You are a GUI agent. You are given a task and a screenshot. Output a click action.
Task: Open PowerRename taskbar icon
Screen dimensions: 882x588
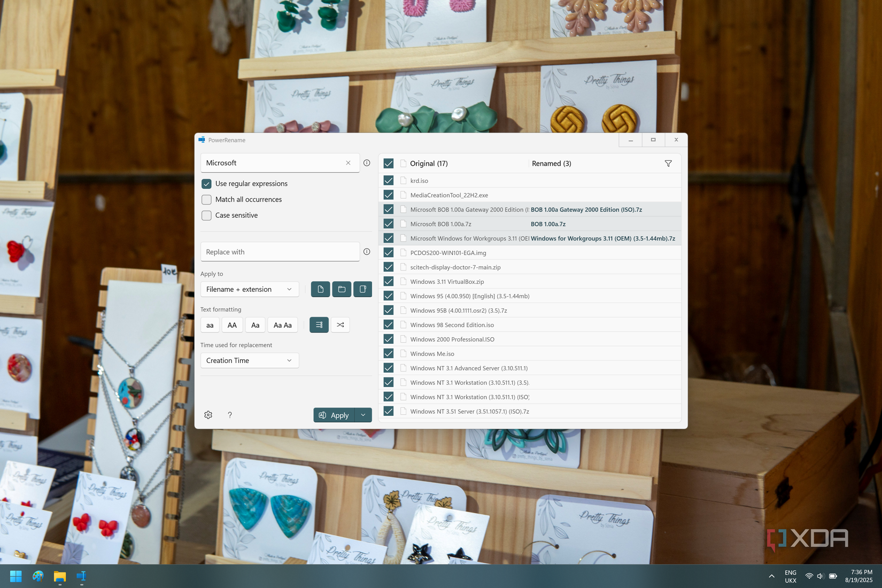coord(81,576)
